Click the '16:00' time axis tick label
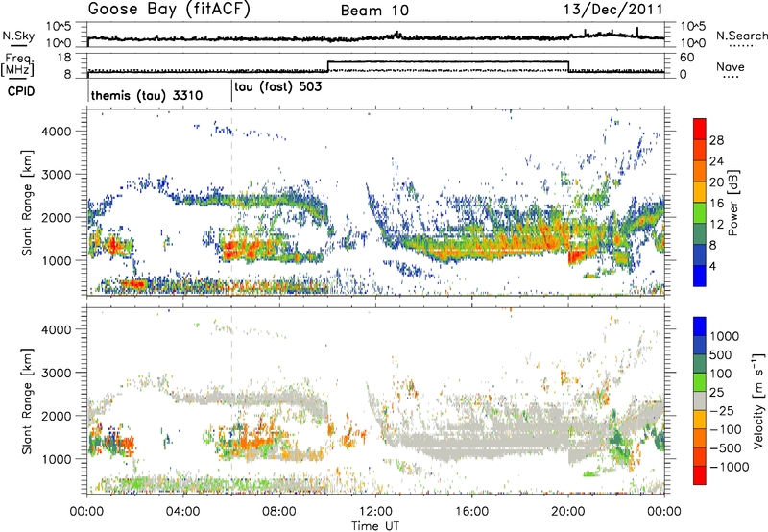 pos(471,512)
